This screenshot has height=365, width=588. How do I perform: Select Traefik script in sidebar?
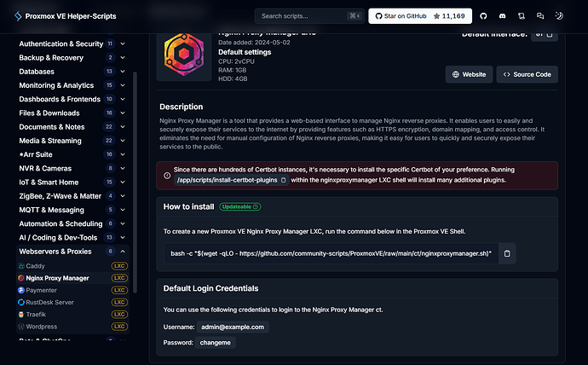pyautogui.click(x=72, y=315)
